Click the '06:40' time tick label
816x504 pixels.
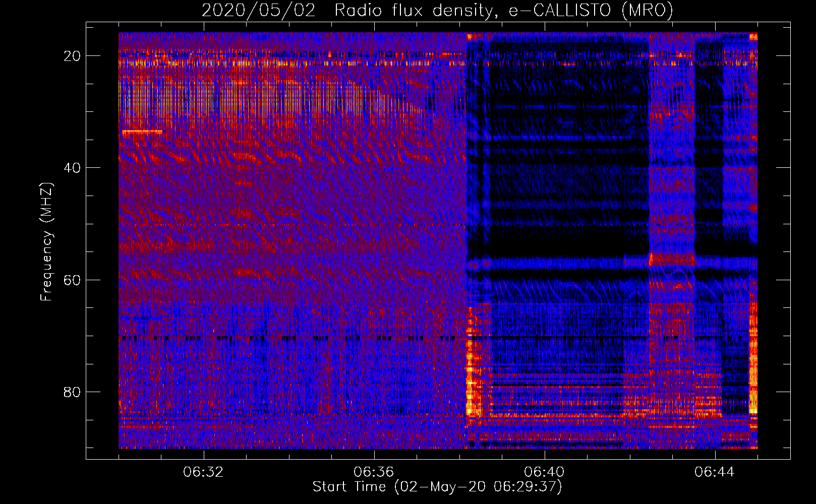tap(544, 472)
